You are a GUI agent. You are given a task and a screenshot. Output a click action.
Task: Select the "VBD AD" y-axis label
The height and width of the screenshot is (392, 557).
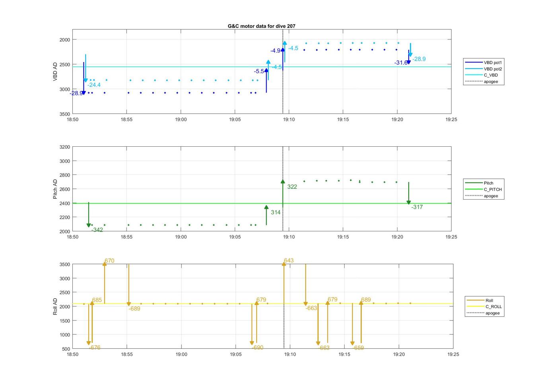click(x=55, y=72)
